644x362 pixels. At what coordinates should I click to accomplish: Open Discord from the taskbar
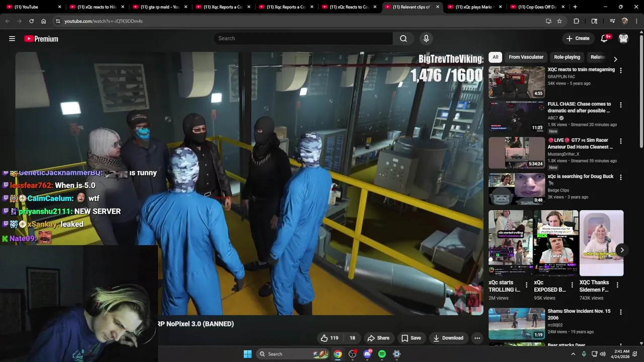click(x=367, y=354)
